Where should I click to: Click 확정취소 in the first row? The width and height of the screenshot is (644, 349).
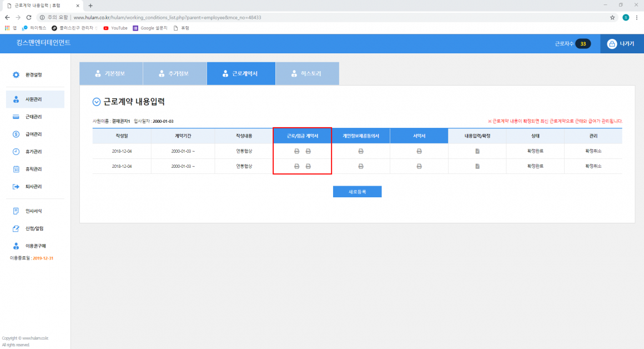click(x=593, y=151)
